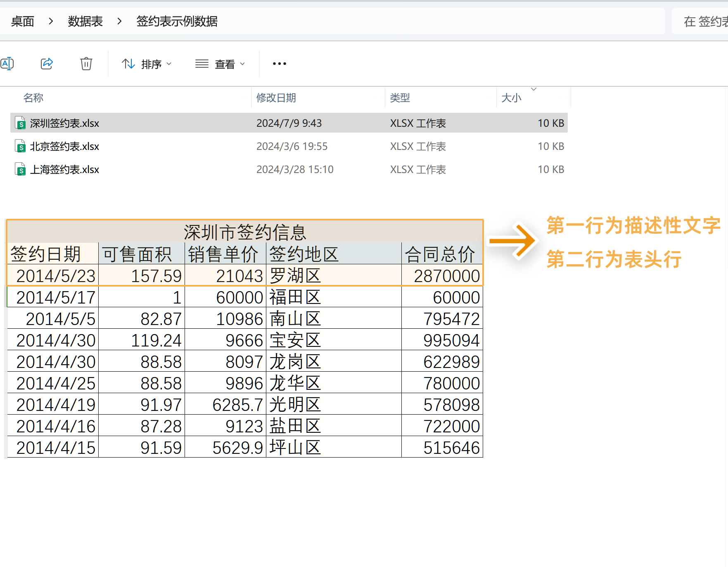This screenshot has height=567, width=728.
Task: Click the 深圳市签约信息 title cell
Action: [x=245, y=232]
